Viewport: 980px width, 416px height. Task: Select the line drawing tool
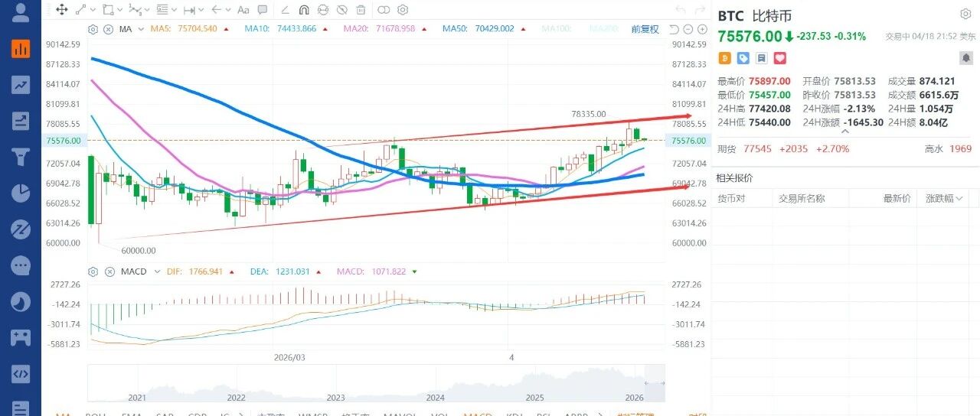(81, 10)
